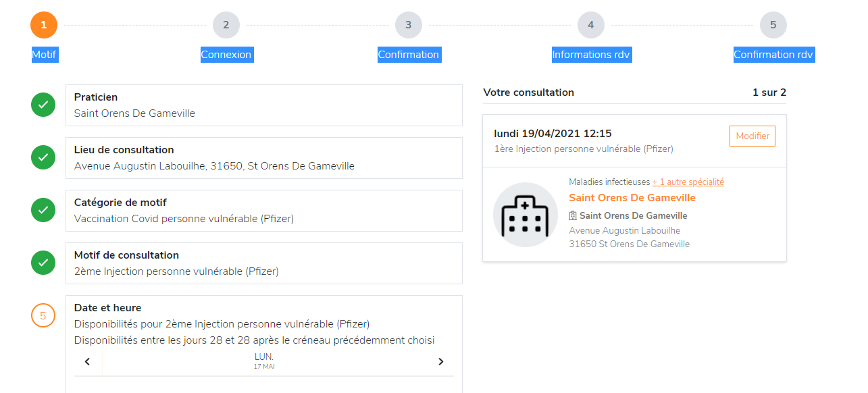
Task: Click the green checkmark beside Praticien
Action: (43, 105)
